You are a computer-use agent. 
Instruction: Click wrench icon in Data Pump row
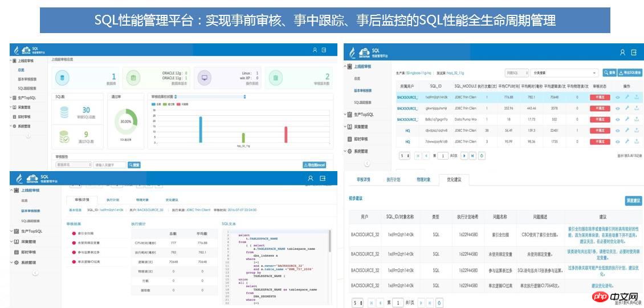click(627, 119)
